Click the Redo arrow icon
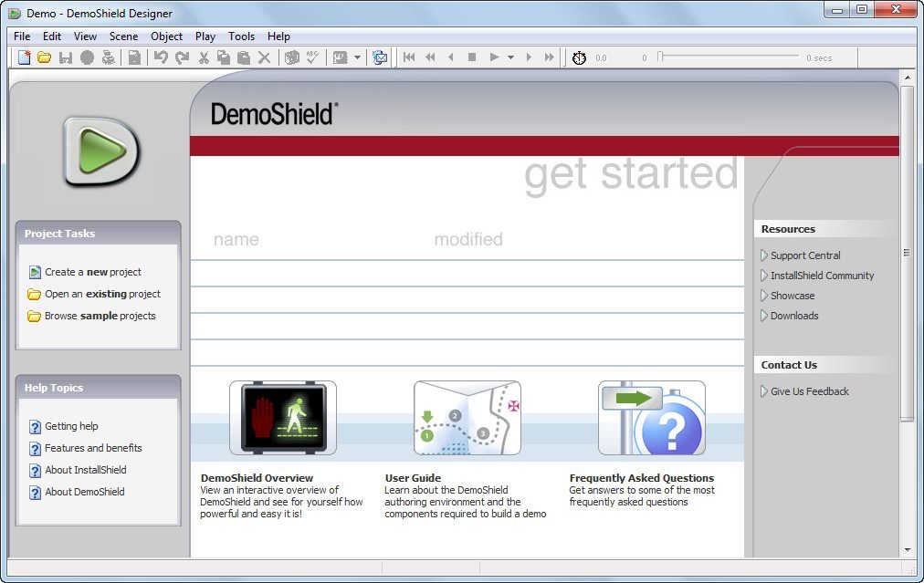 182,57
